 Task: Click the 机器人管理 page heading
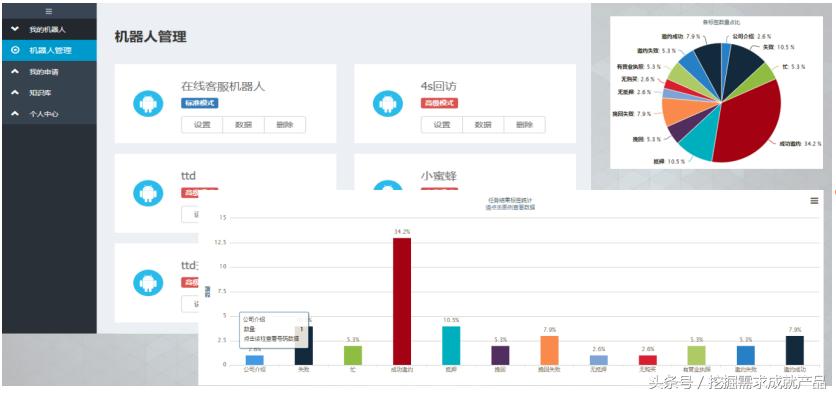(x=150, y=37)
